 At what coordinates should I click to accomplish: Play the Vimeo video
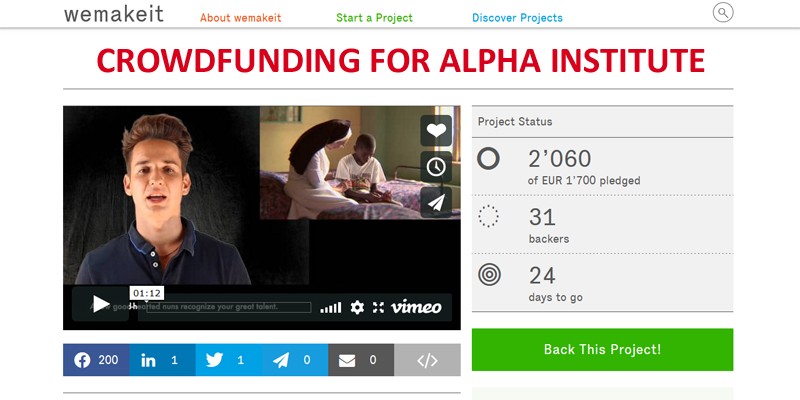point(101,304)
